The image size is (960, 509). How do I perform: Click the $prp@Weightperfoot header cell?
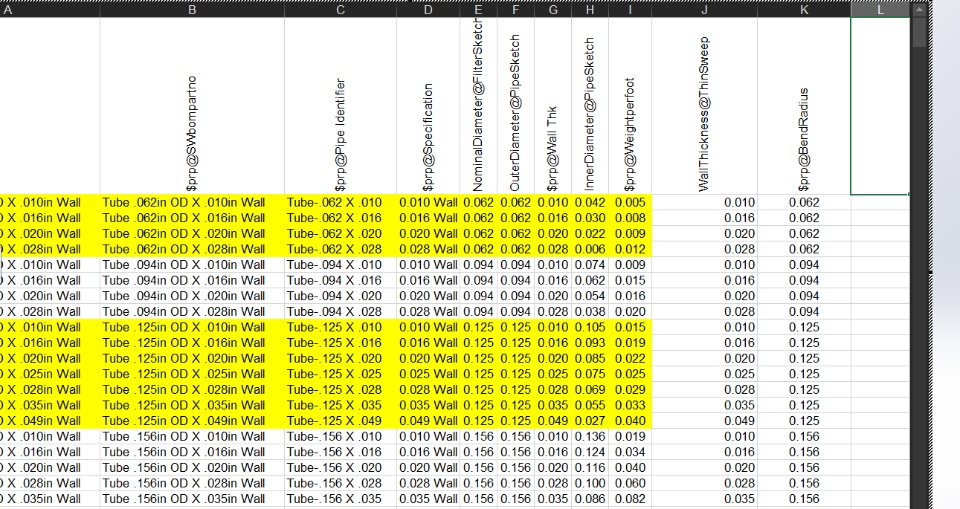pyautogui.click(x=630, y=106)
